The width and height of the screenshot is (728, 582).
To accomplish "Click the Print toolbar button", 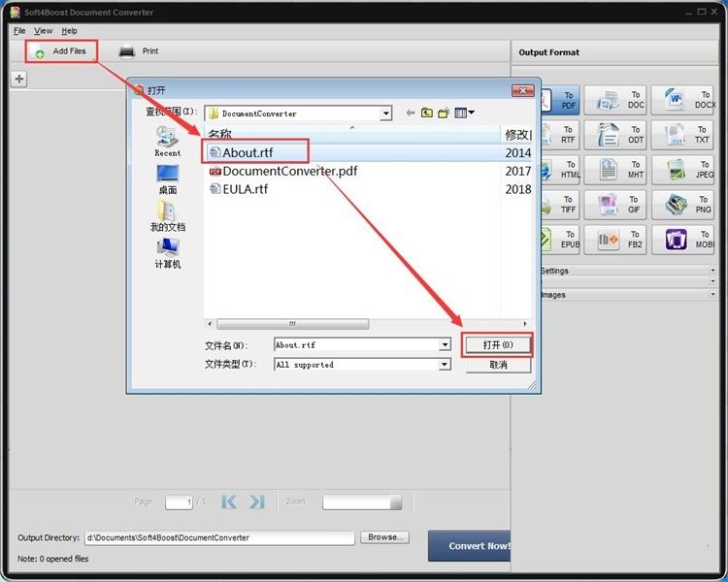I will [x=139, y=51].
